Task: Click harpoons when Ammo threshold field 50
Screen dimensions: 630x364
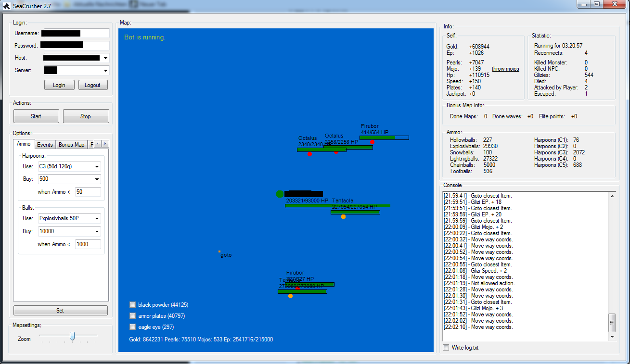Action: point(88,192)
